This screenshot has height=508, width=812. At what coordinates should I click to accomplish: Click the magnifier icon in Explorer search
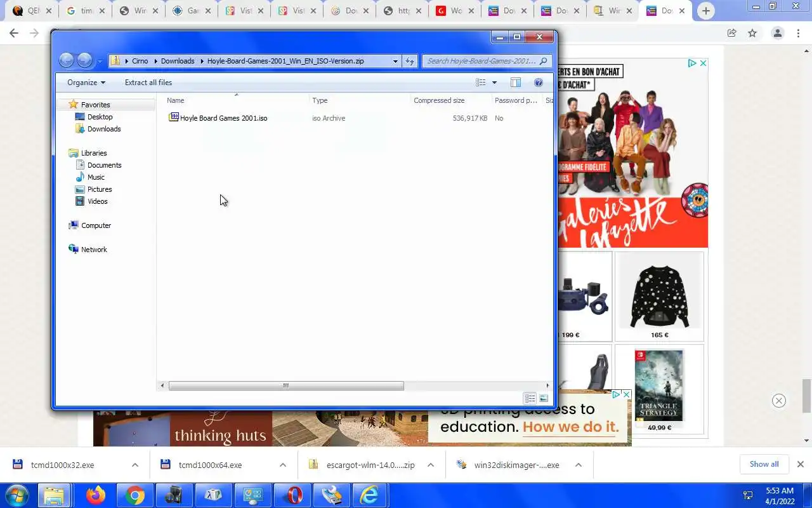point(544,61)
